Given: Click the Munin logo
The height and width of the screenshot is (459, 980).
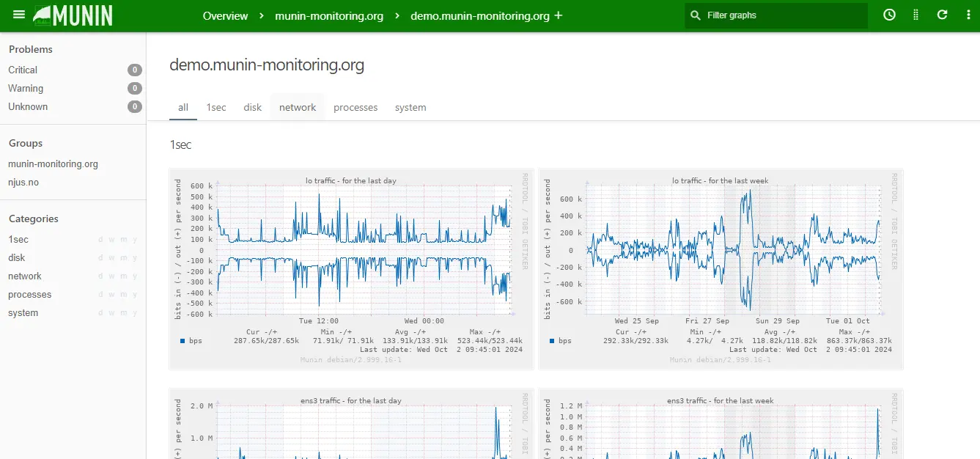Looking at the screenshot, I should [x=73, y=15].
